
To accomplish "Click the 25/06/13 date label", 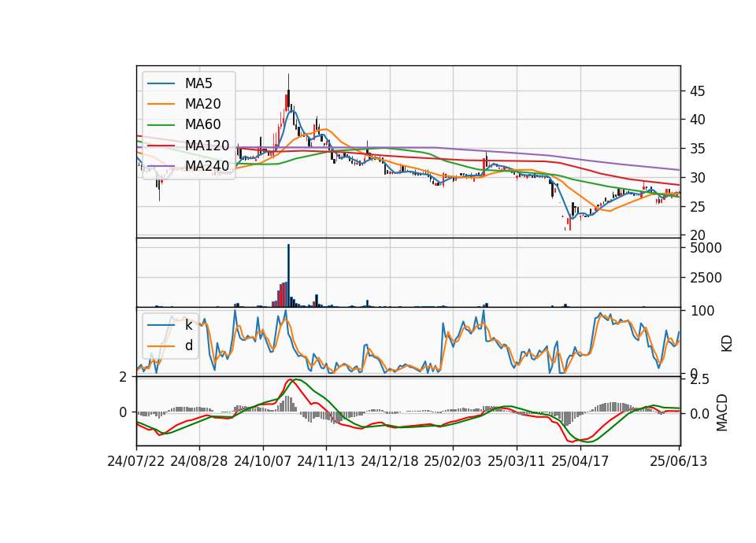I will point(679,461).
